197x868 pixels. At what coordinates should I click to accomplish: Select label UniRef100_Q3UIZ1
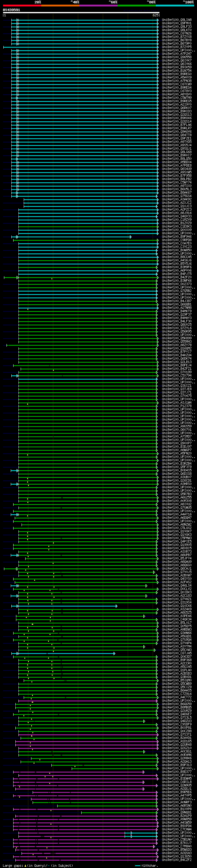177,386
